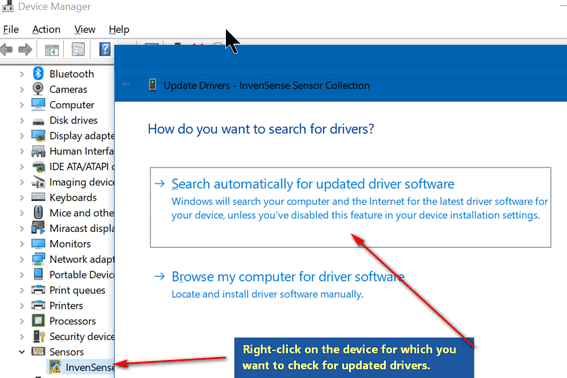Select the Cameras webcam icon
The height and width of the screenshot is (378, 567).
(38, 89)
